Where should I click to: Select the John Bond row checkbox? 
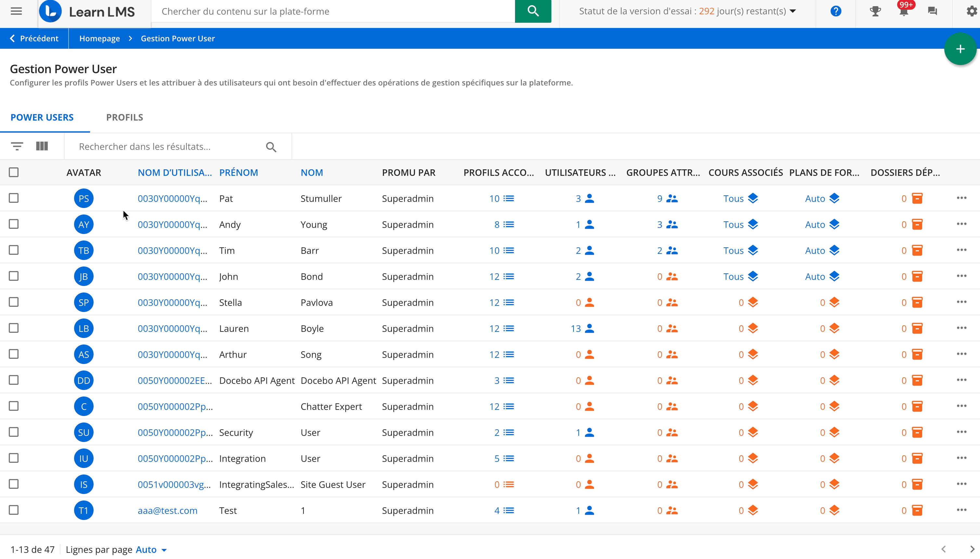14,276
